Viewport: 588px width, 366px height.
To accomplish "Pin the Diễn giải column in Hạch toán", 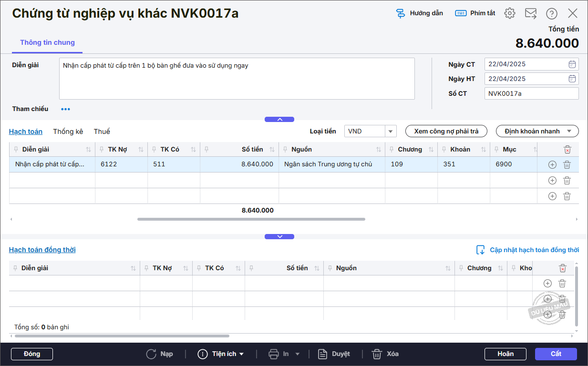I will 16,150.
